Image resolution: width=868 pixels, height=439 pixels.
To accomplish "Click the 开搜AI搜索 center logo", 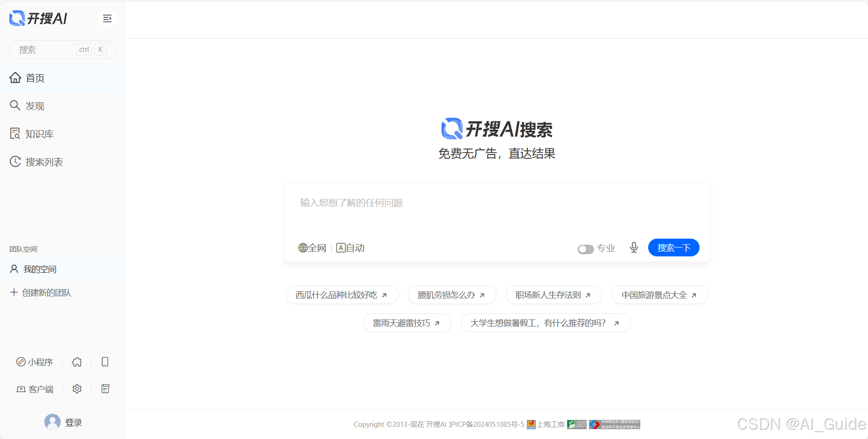I will (497, 129).
